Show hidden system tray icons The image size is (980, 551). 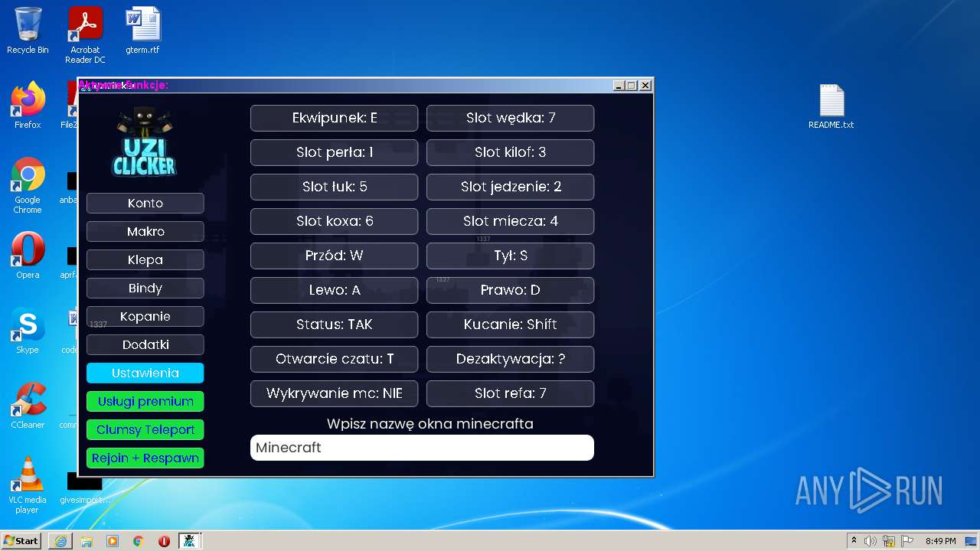(854, 540)
